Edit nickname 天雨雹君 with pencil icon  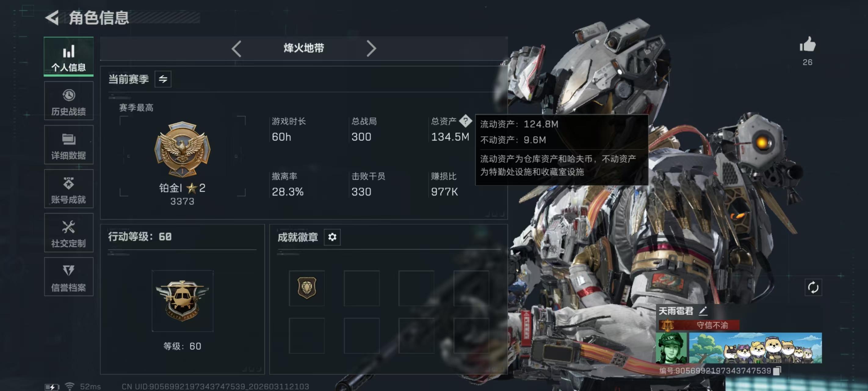click(x=703, y=311)
